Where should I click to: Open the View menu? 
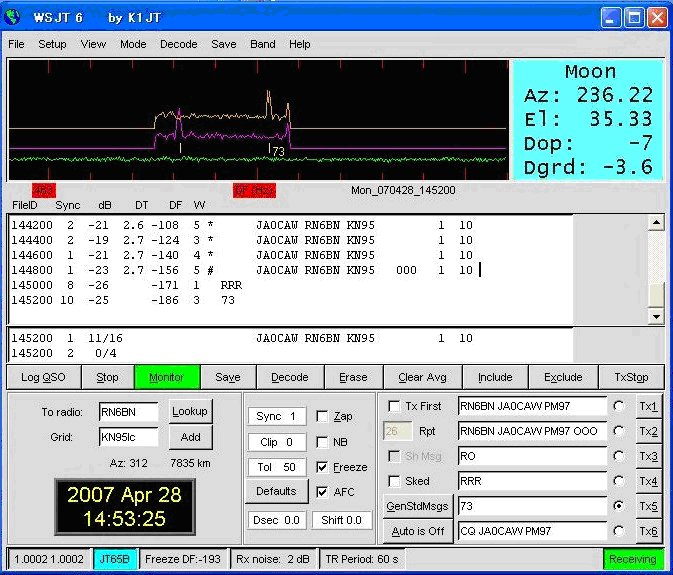tap(93, 44)
